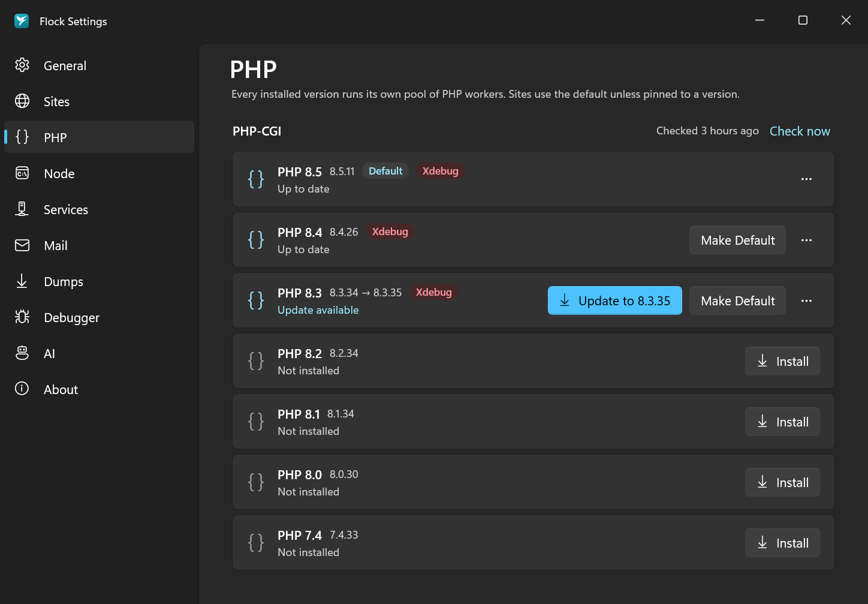Update PHP 8.3 to 8.3.35
The height and width of the screenshot is (604, 868).
[614, 301]
